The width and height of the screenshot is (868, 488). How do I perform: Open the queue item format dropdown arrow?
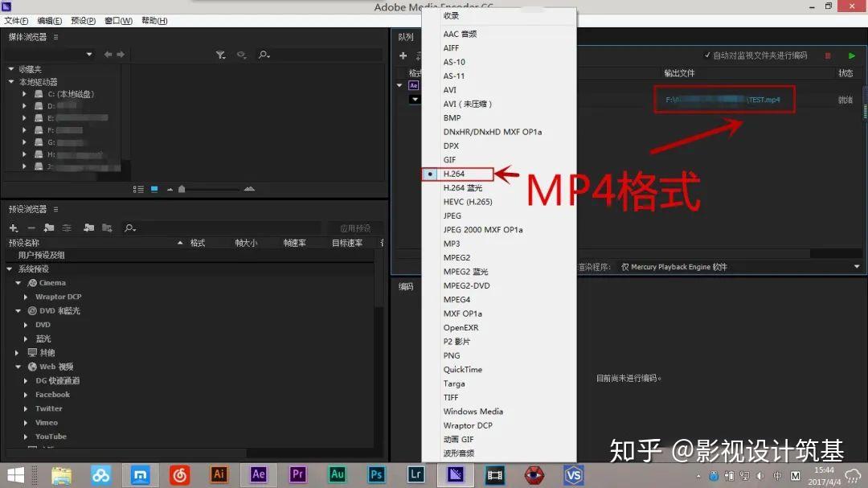(415, 100)
